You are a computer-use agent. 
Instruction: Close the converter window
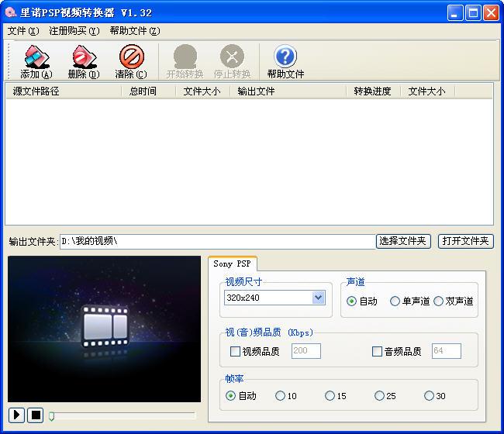point(491,13)
